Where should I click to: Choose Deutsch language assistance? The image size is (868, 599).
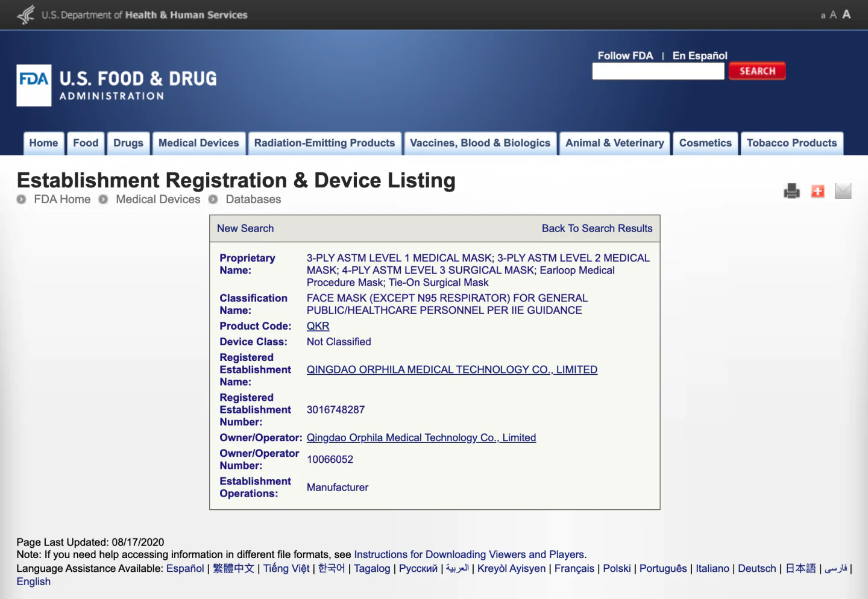pos(757,568)
